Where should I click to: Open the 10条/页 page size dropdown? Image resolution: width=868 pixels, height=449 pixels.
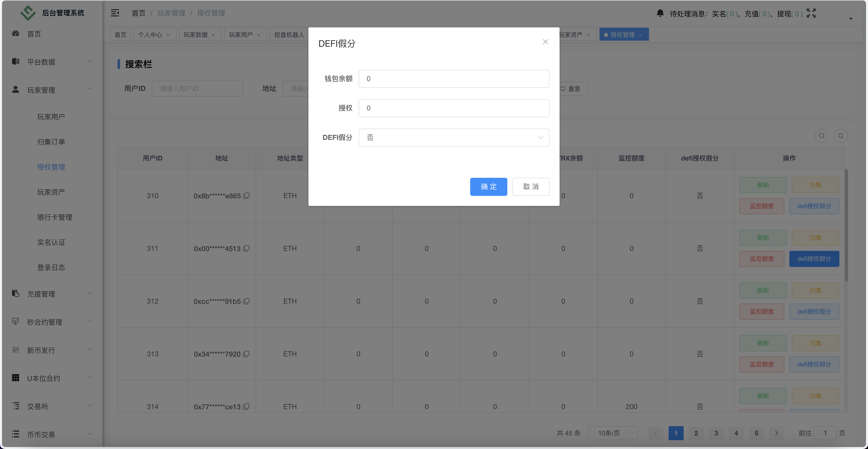[x=613, y=433]
